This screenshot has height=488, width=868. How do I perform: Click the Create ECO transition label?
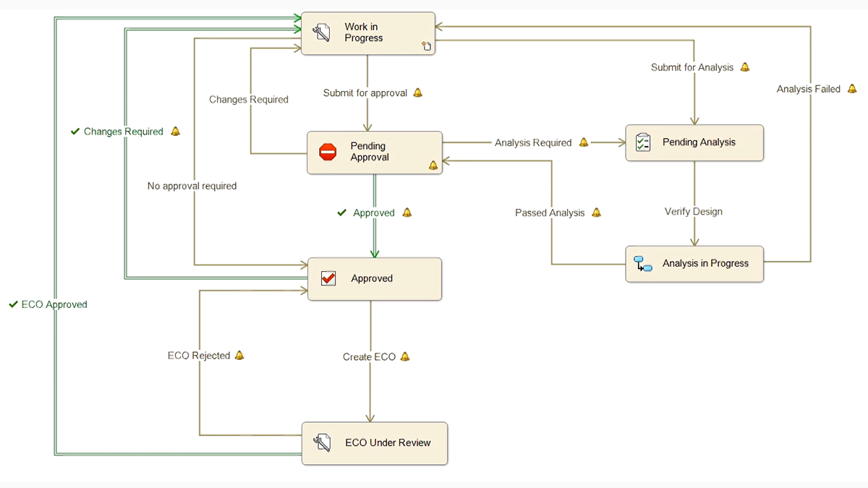370,356
